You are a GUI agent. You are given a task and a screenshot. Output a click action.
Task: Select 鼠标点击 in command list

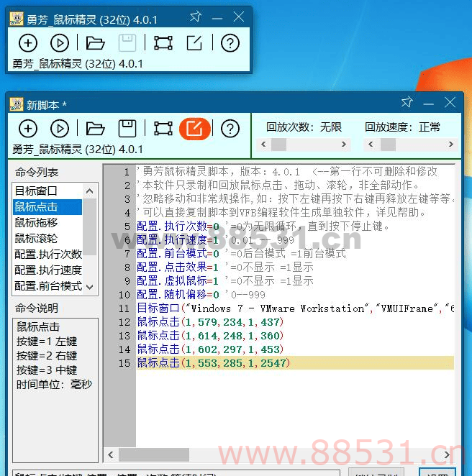47,207
